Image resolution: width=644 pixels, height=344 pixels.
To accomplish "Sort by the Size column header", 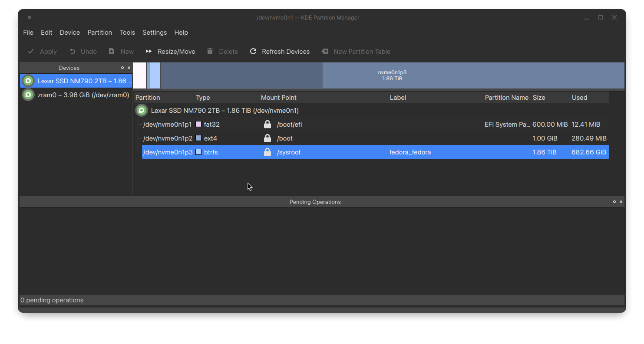I will click(x=550, y=98).
